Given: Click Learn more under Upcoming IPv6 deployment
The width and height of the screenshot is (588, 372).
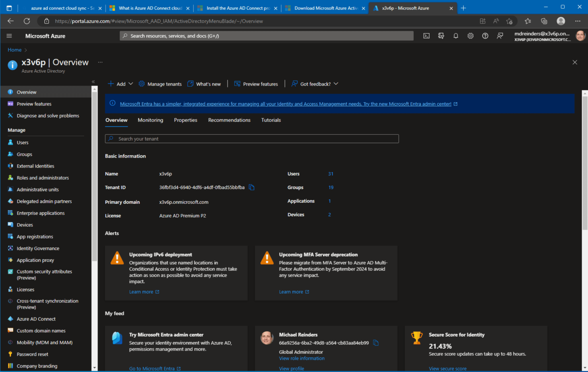Looking at the screenshot, I should (x=142, y=291).
